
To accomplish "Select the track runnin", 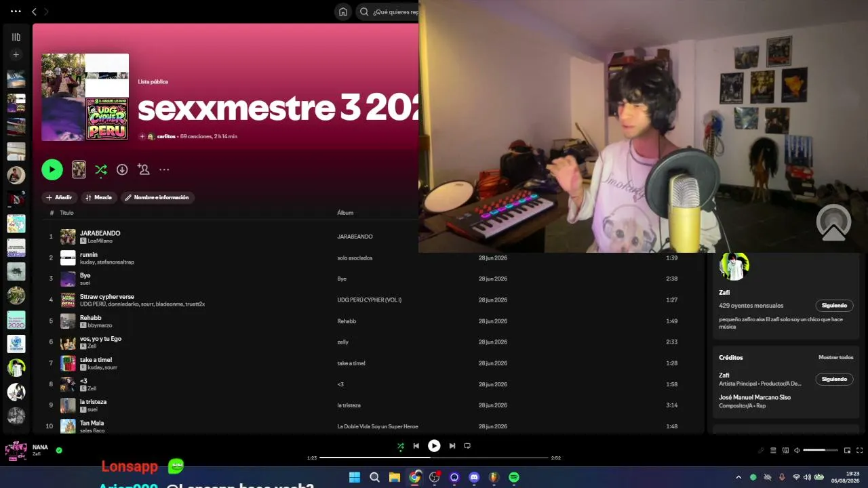I will coord(89,254).
